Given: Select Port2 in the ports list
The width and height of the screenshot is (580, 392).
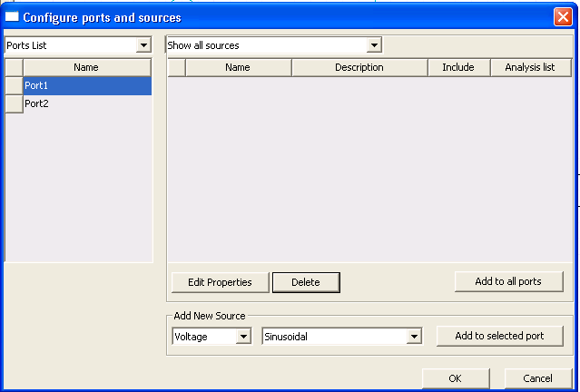Looking at the screenshot, I should tap(86, 104).
